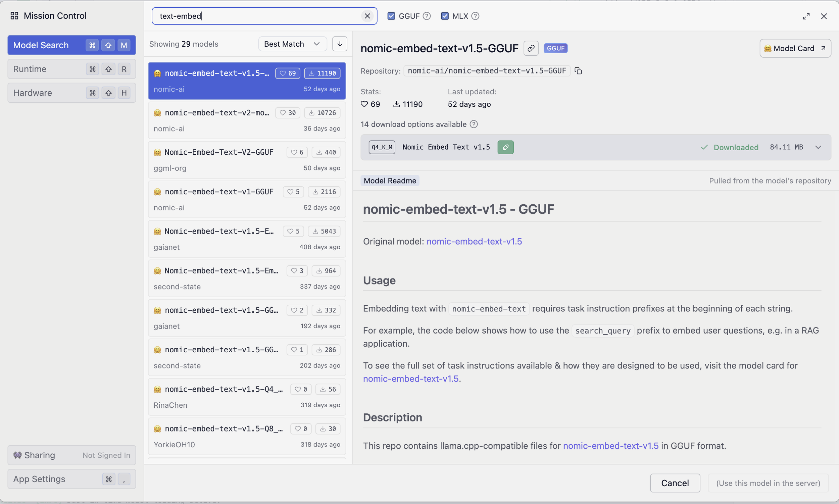Switch to the Hardware tab
This screenshot has height=504, width=839.
click(72, 93)
